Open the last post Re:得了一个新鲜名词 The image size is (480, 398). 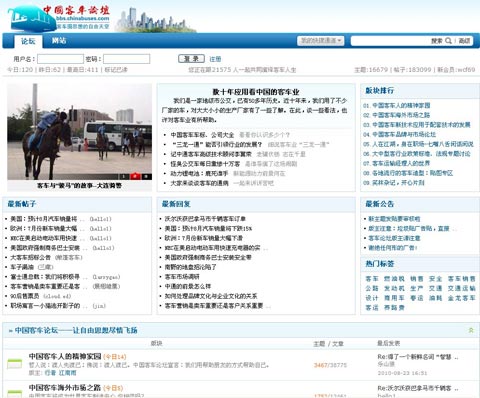pos(418,357)
